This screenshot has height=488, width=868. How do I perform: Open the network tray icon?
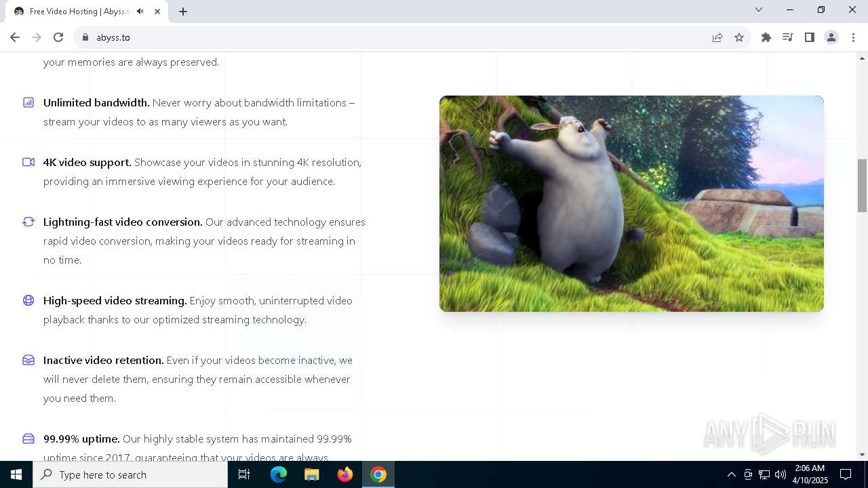tap(764, 474)
